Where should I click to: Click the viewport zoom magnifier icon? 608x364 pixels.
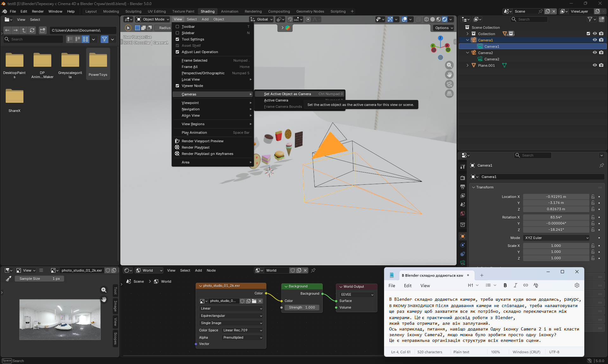(449, 65)
